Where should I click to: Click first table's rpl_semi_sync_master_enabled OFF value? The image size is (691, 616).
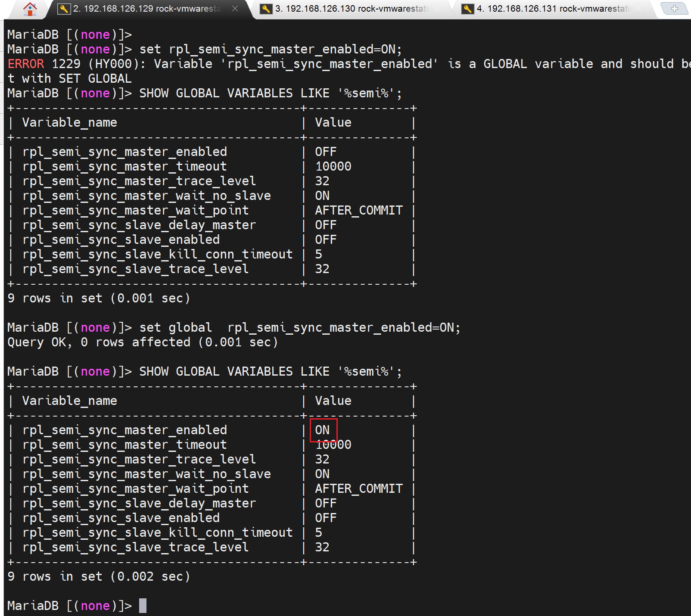[326, 152]
